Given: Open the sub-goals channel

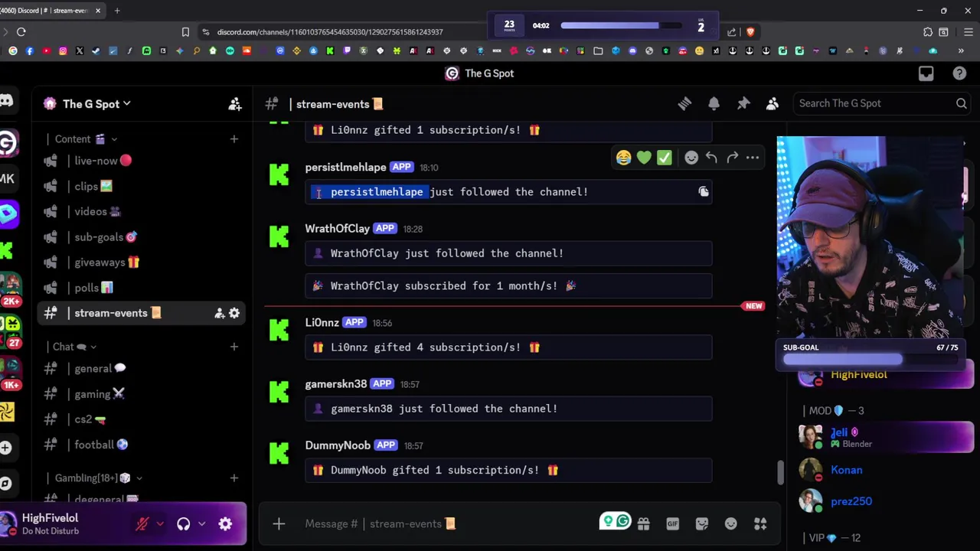Looking at the screenshot, I should tap(142, 237).
